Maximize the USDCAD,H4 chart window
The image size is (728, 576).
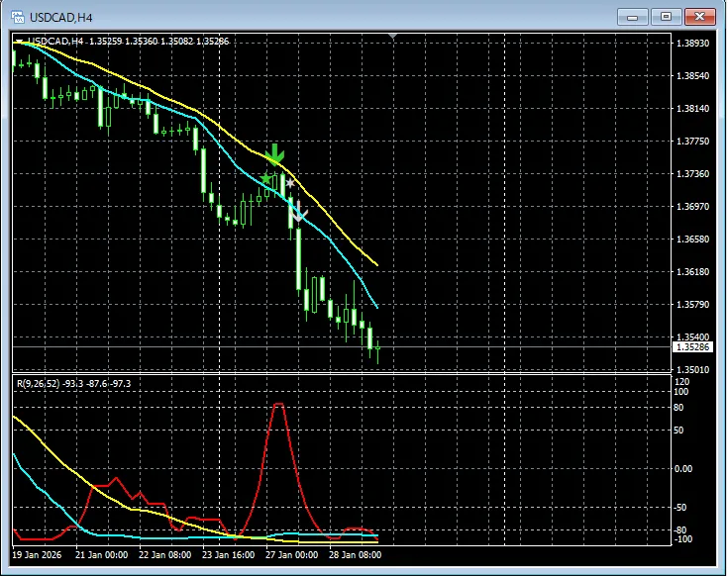(x=665, y=17)
